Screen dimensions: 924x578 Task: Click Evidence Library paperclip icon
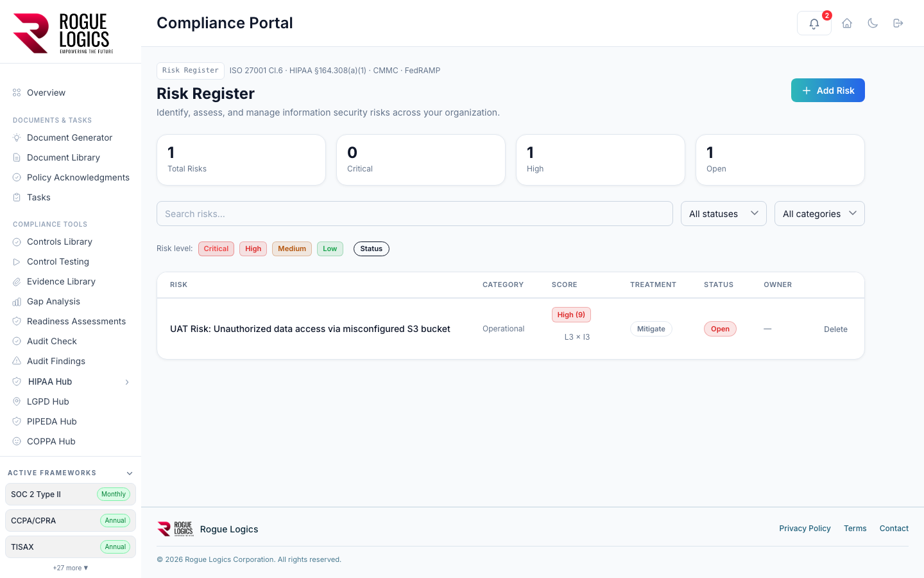tap(17, 281)
